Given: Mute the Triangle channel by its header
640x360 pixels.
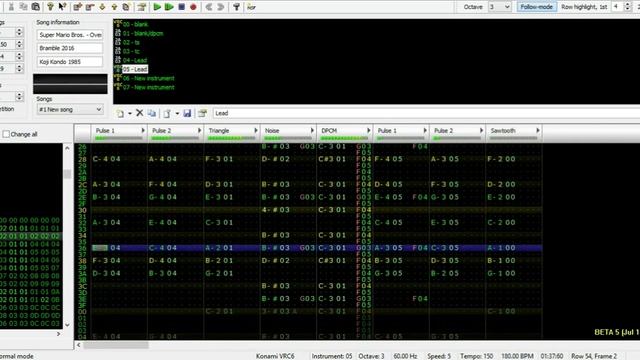Looking at the screenshot, I should [x=232, y=133].
